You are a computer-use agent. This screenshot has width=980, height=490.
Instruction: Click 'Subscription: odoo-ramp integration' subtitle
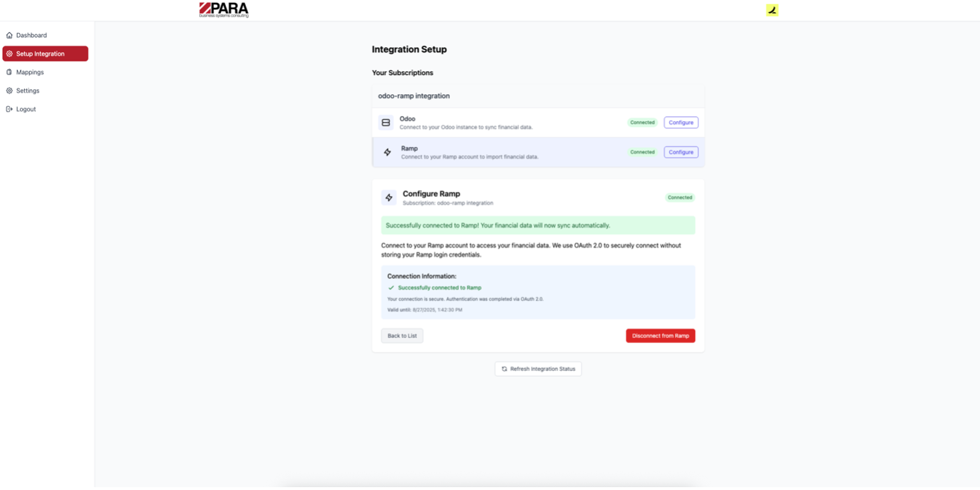448,203
